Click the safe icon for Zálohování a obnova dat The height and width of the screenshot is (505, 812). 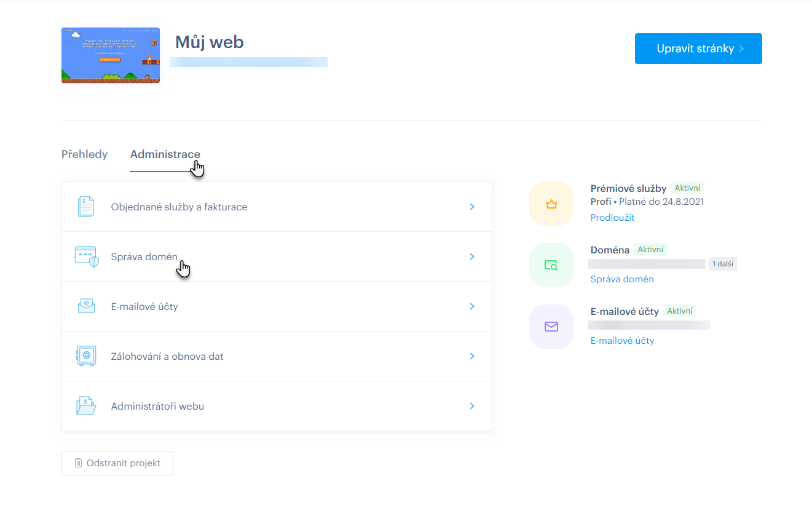[x=86, y=356]
